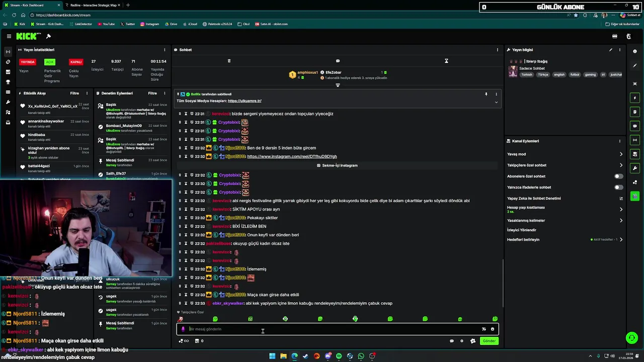Open the wrench settings icon in left sidebar
644x362 pixels.
(8, 102)
